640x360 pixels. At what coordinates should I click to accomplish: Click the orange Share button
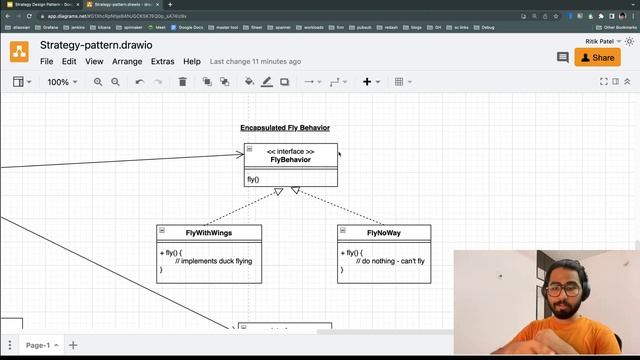click(598, 57)
